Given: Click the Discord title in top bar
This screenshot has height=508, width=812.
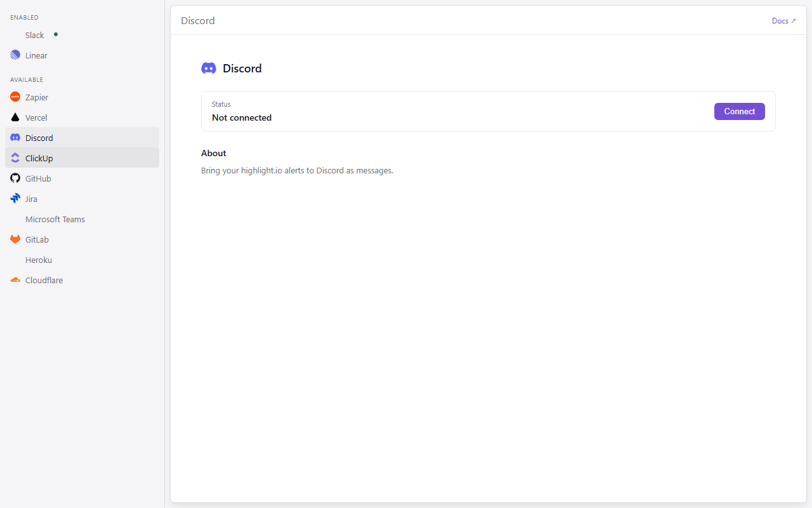Looking at the screenshot, I should [198, 21].
